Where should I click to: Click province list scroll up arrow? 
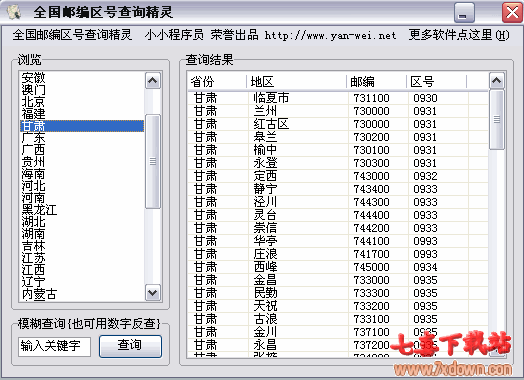[153, 81]
